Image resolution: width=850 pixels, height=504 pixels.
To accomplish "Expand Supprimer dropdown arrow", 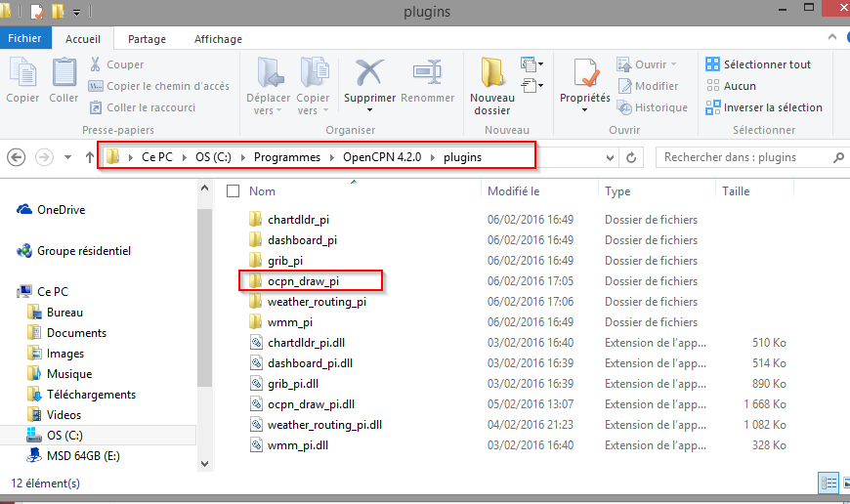I will coord(369,110).
